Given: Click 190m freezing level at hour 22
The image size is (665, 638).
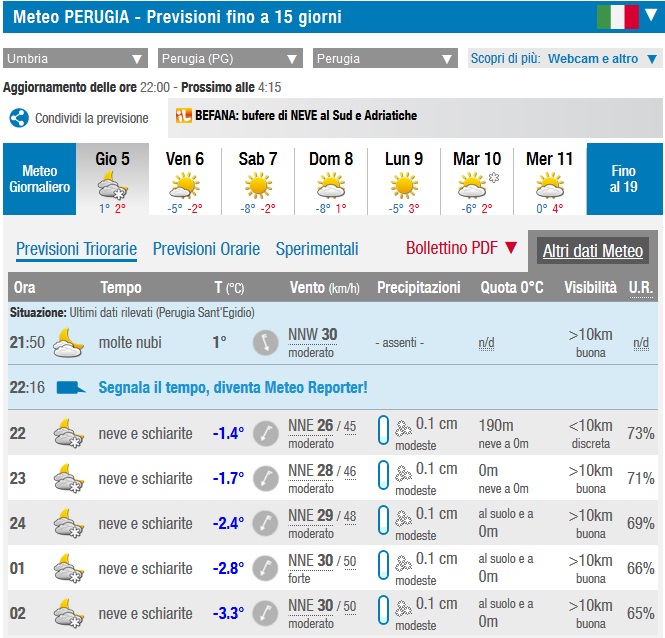Looking at the screenshot, I should [496, 425].
